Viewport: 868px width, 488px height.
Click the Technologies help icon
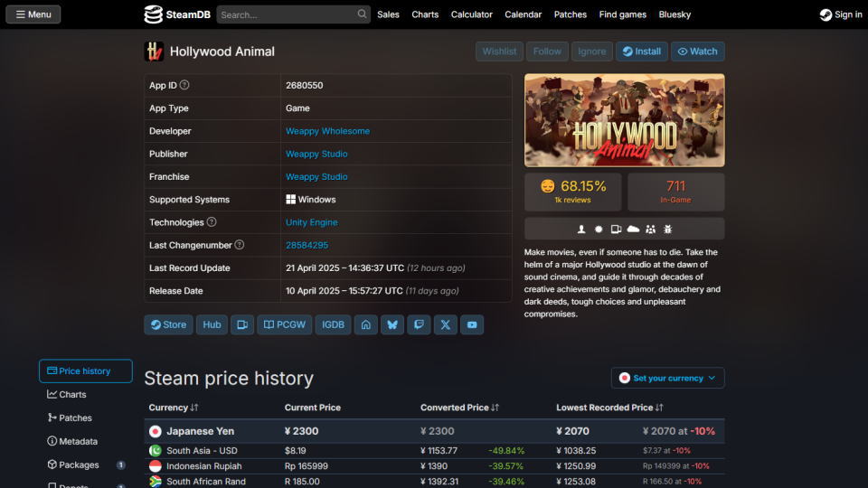coord(212,222)
